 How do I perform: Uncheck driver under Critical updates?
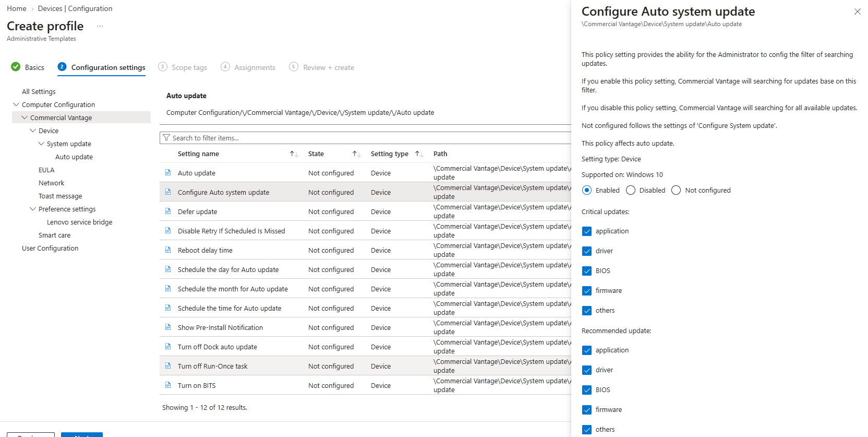587,251
